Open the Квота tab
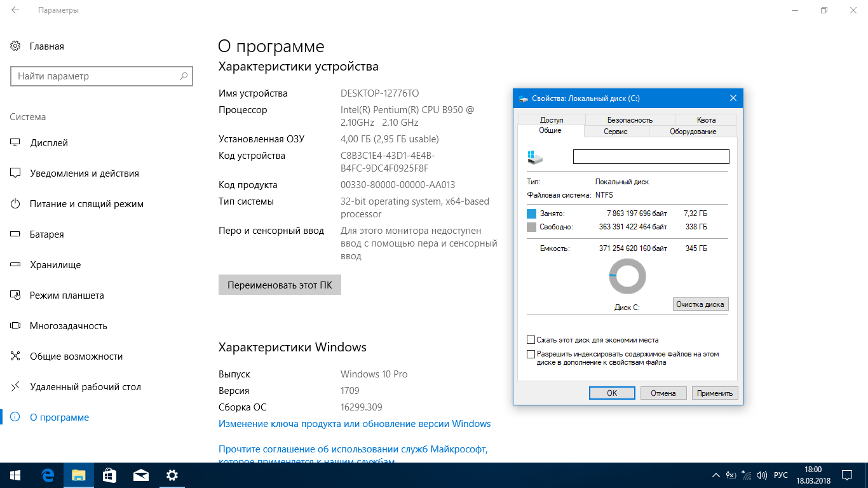The image size is (868, 488). pyautogui.click(x=706, y=120)
